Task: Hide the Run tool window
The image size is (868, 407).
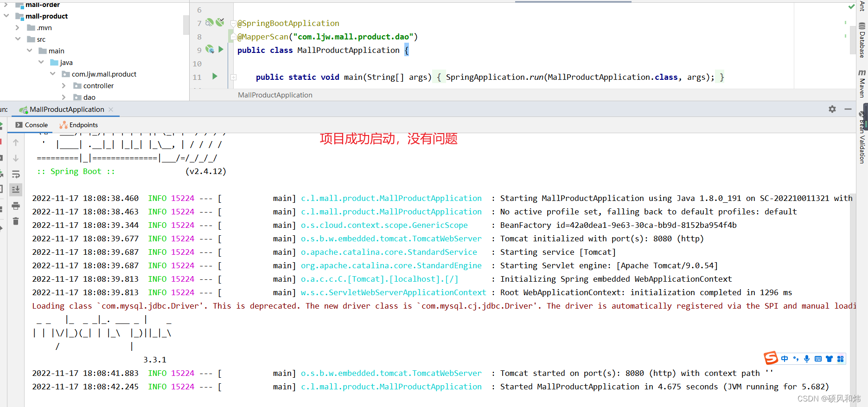Action: (848, 109)
